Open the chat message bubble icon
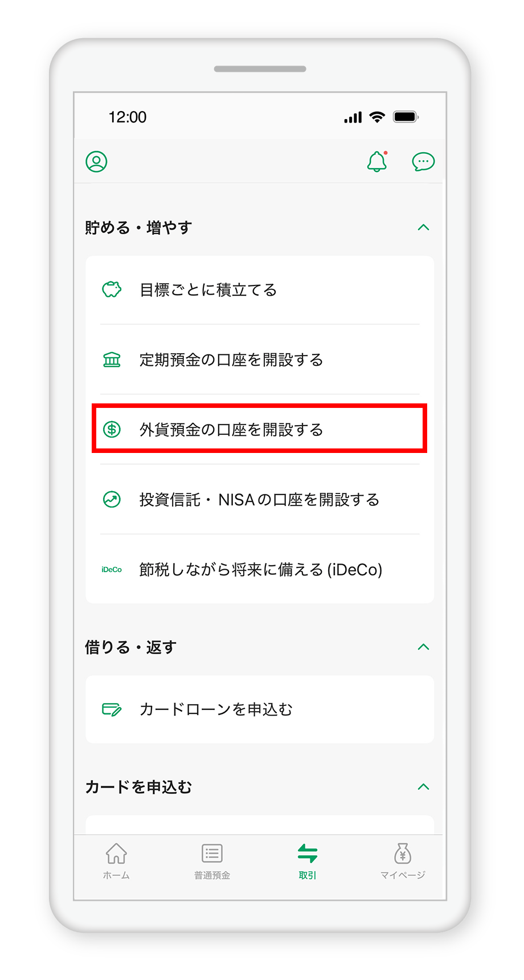This screenshot has width=524, height=980. tap(423, 162)
